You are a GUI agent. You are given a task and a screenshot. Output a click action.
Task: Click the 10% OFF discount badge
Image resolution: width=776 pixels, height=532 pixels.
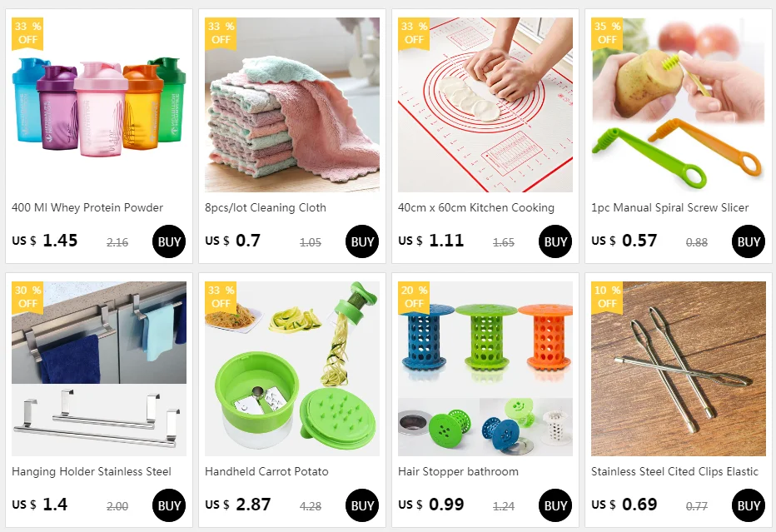607,297
